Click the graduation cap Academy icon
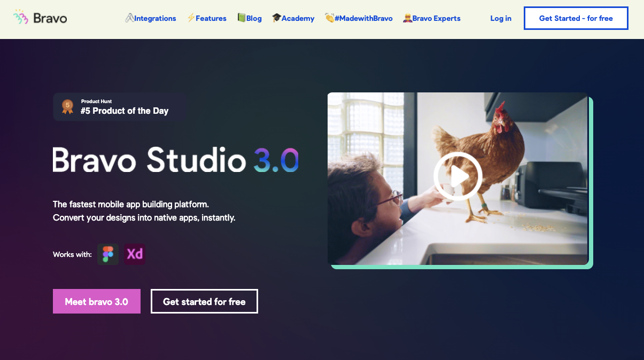Image resolution: width=644 pixels, height=360 pixels. [x=276, y=18]
